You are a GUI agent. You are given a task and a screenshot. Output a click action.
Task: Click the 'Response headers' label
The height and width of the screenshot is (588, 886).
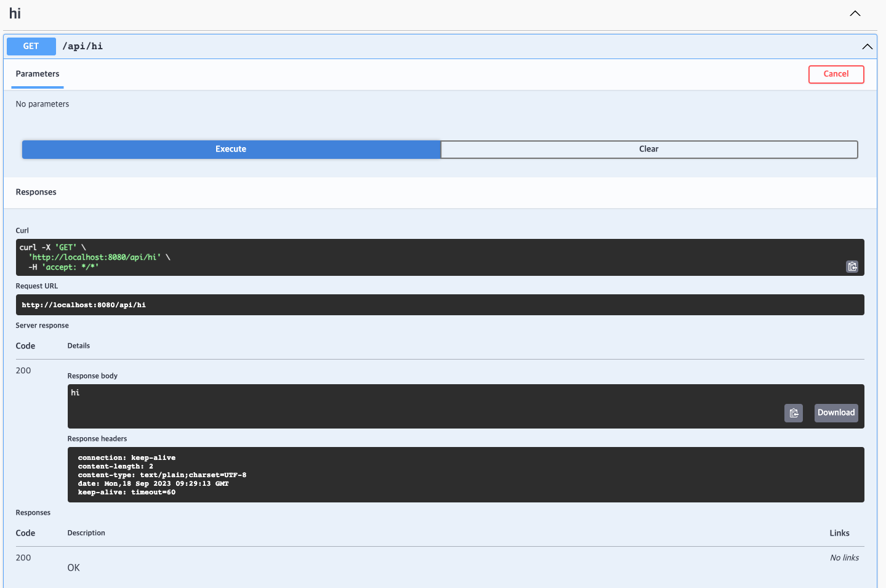(x=97, y=439)
